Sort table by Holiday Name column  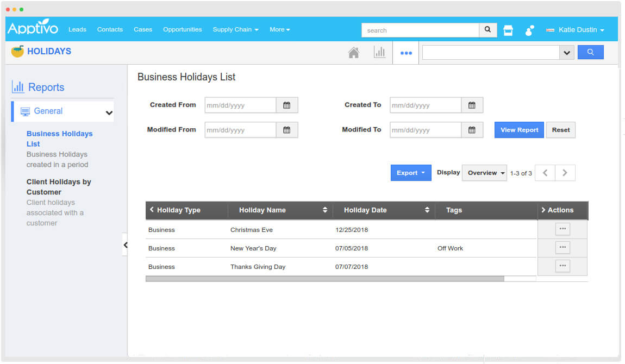click(x=325, y=210)
